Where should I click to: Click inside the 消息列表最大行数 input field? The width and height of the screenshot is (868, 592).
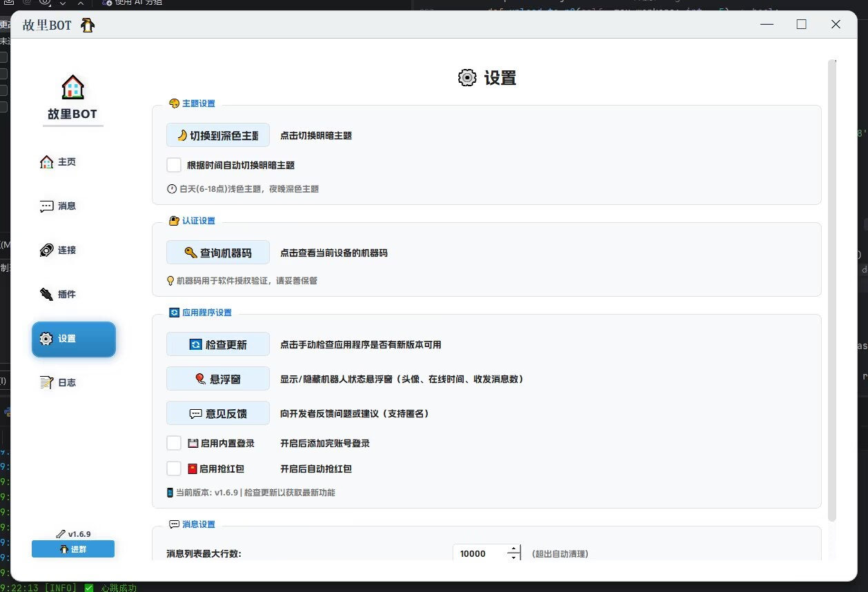click(x=476, y=553)
